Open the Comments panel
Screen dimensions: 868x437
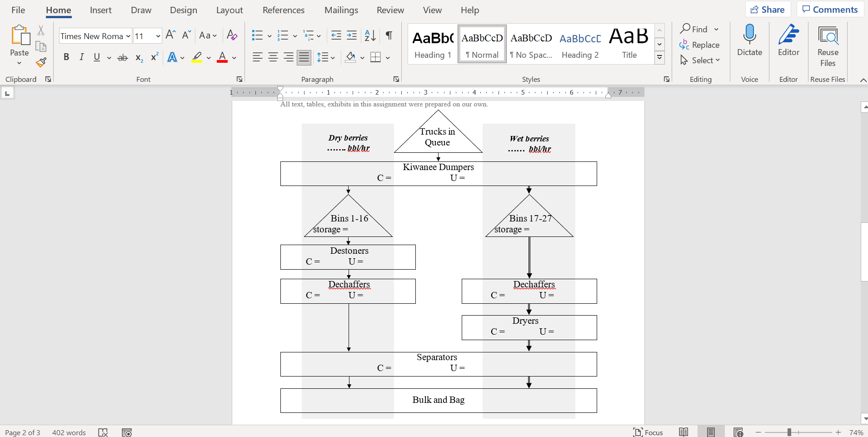830,9
